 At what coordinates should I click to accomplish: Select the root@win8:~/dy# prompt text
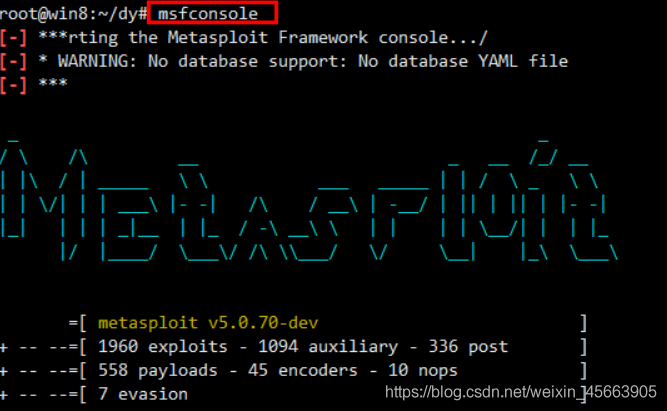(x=74, y=14)
